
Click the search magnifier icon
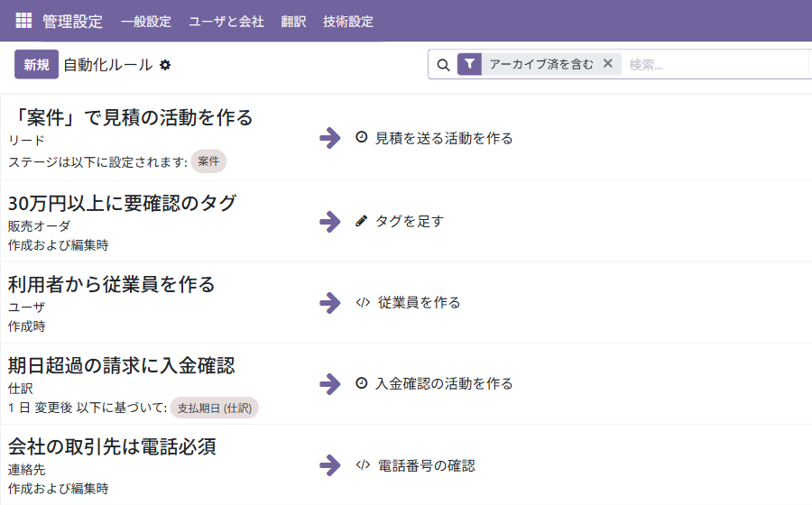point(443,65)
